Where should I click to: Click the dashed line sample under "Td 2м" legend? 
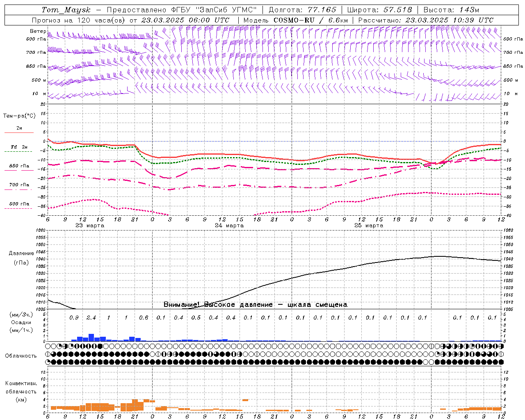point(18,151)
